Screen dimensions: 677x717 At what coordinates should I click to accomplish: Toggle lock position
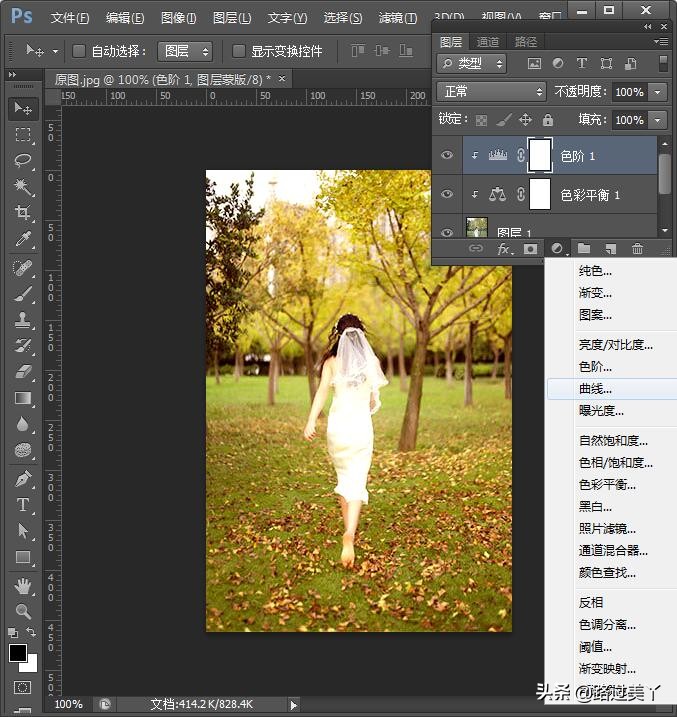pos(525,120)
